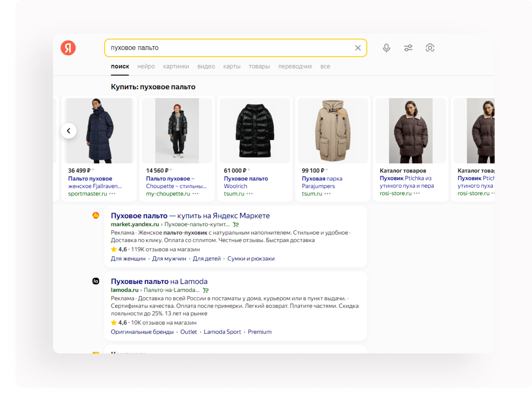This screenshot has height=401, width=532.
Task: Open Для детей sitelink
Action: point(207,259)
